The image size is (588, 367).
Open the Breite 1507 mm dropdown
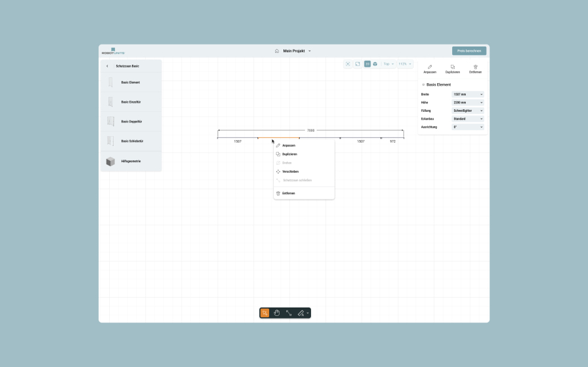[468, 94]
